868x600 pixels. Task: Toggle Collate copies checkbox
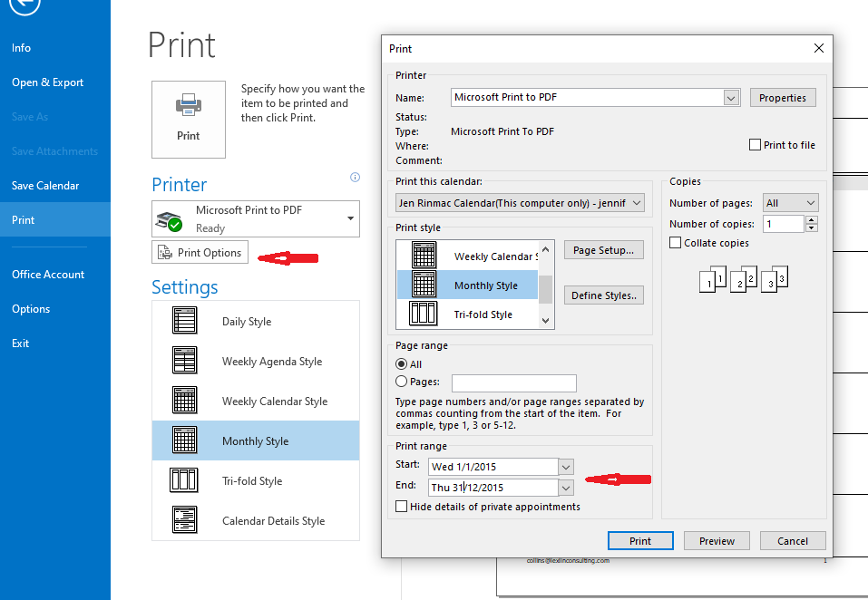pos(675,243)
